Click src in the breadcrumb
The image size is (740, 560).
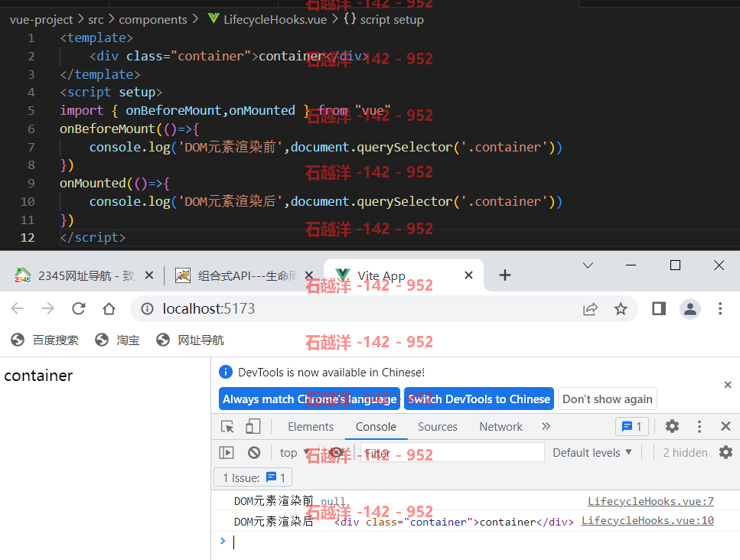click(x=96, y=20)
